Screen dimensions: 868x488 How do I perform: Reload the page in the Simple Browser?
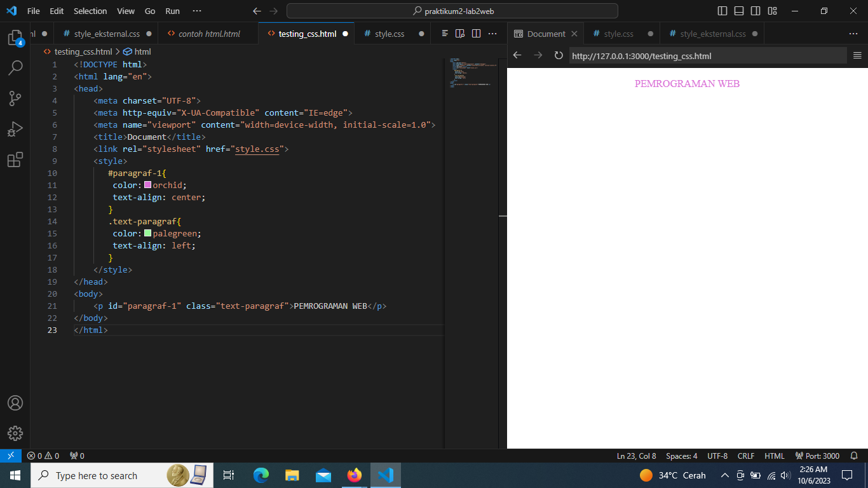click(559, 56)
